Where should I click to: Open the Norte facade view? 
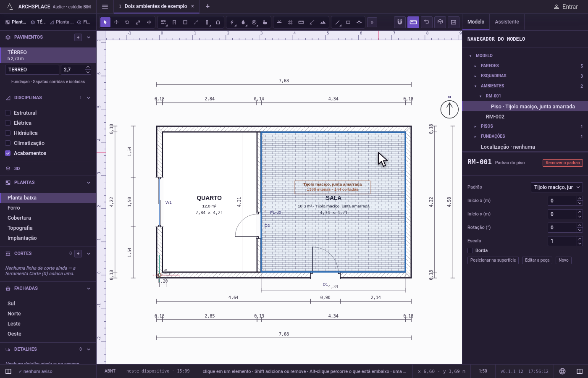48,314
